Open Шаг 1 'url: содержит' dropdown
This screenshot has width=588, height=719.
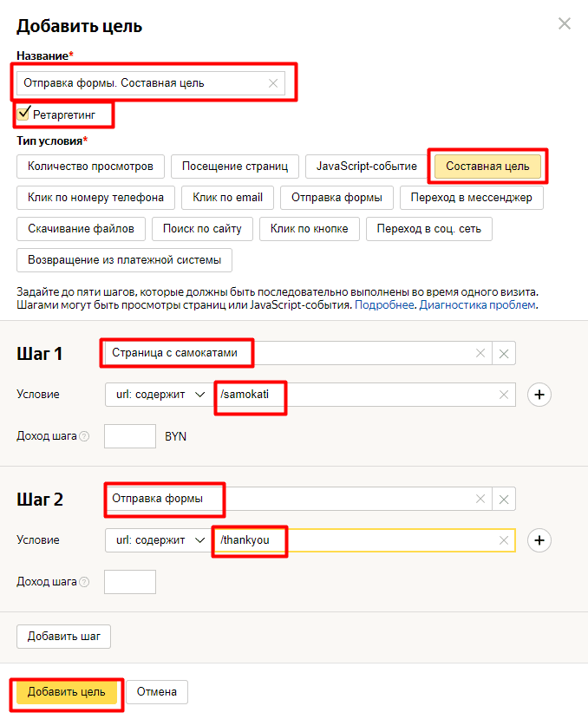(x=160, y=395)
